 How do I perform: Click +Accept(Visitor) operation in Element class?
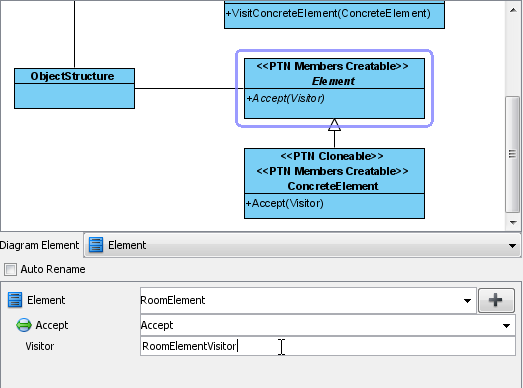point(285,98)
